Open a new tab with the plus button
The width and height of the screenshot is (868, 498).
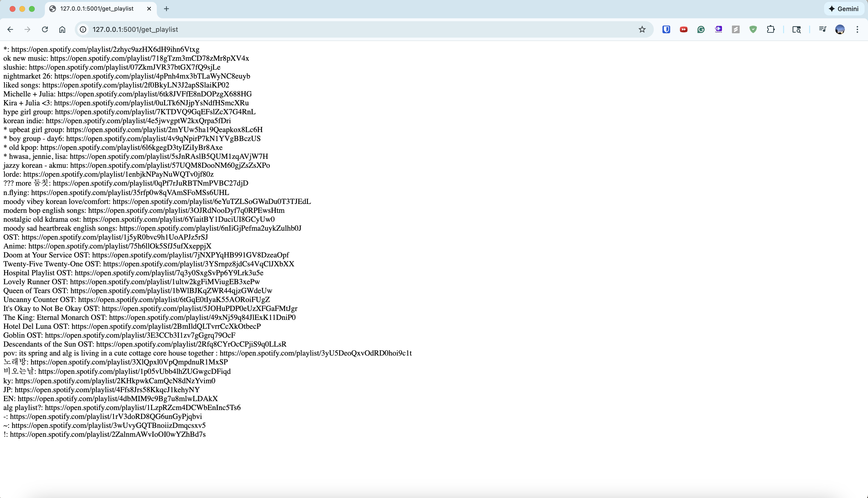click(167, 9)
